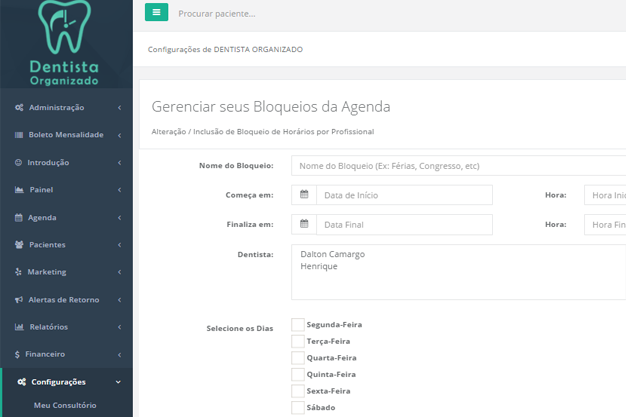Select Dalton Camargo in Dentista list
626x417 pixels.
point(333,254)
